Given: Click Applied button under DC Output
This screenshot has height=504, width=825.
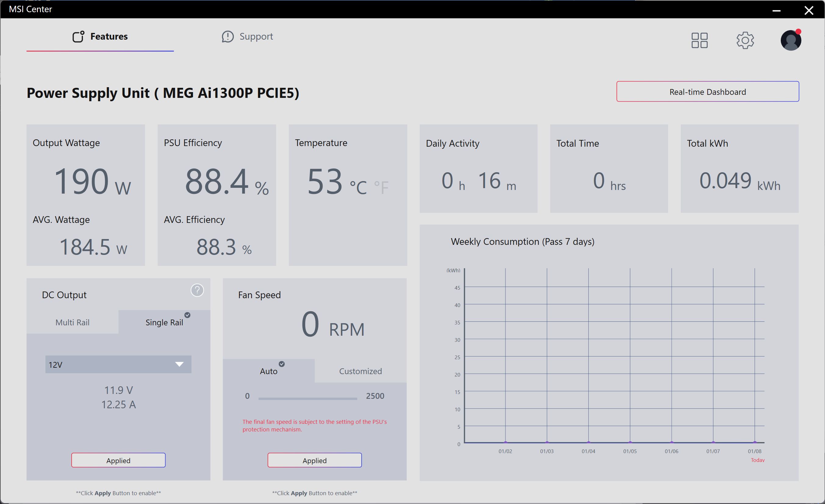Looking at the screenshot, I should tap(118, 460).
